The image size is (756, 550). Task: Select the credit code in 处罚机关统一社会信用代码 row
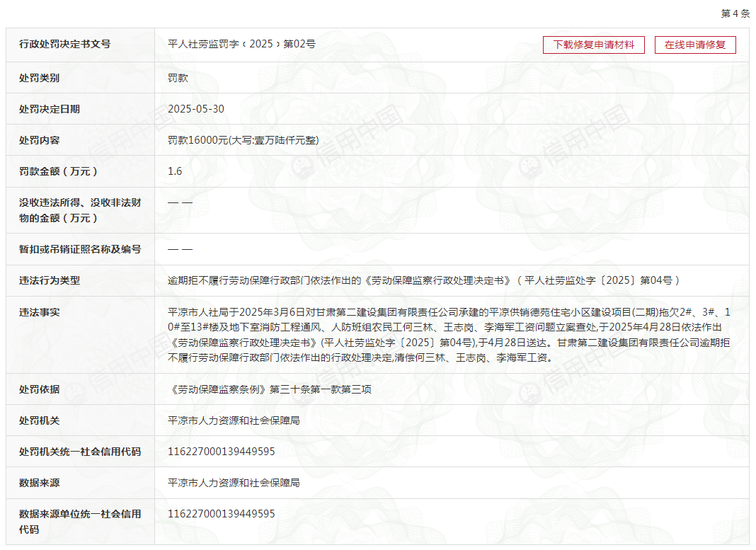click(x=221, y=452)
